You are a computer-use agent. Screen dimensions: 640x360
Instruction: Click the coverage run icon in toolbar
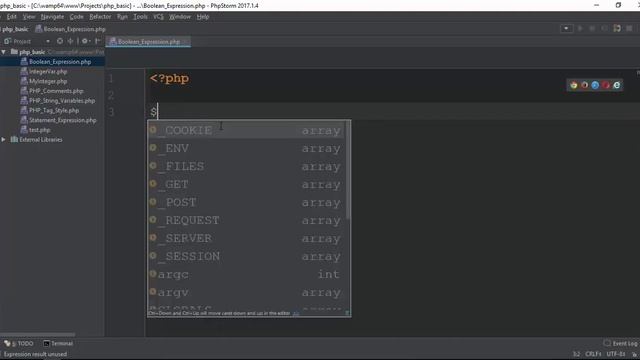click(604, 28)
